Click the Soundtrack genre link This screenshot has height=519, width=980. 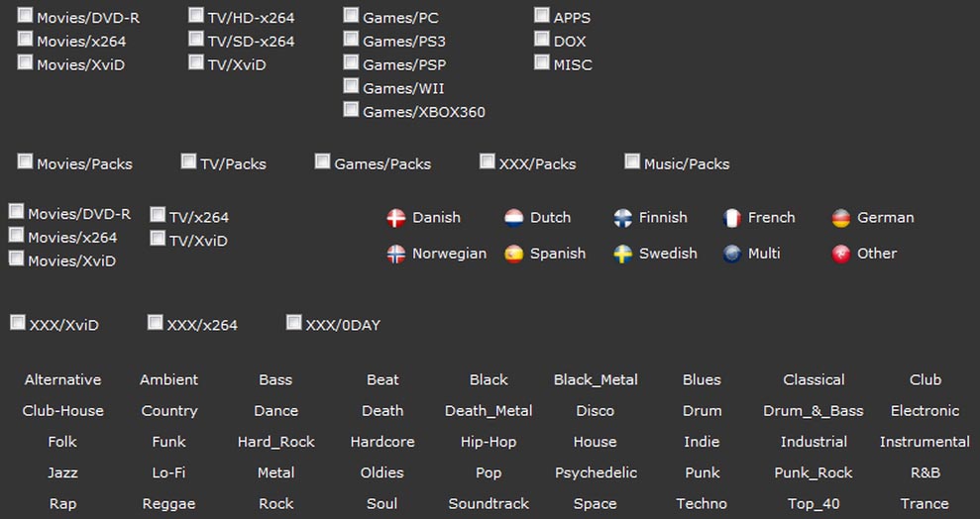tap(489, 504)
